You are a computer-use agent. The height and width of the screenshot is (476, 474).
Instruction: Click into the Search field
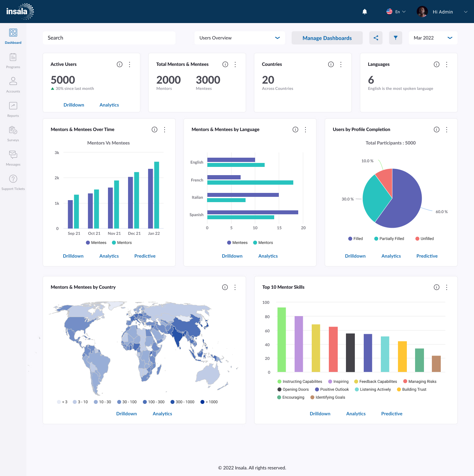109,38
